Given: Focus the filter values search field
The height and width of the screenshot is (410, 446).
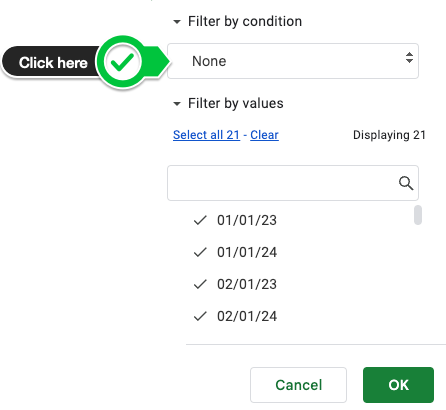Looking at the screenshot, I should tap(293, 183).
